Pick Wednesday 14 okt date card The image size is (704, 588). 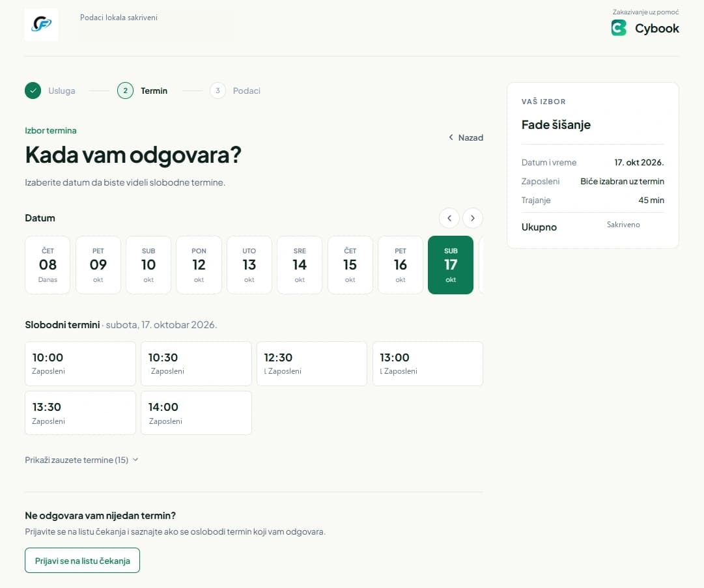click(x=300, y=265)
